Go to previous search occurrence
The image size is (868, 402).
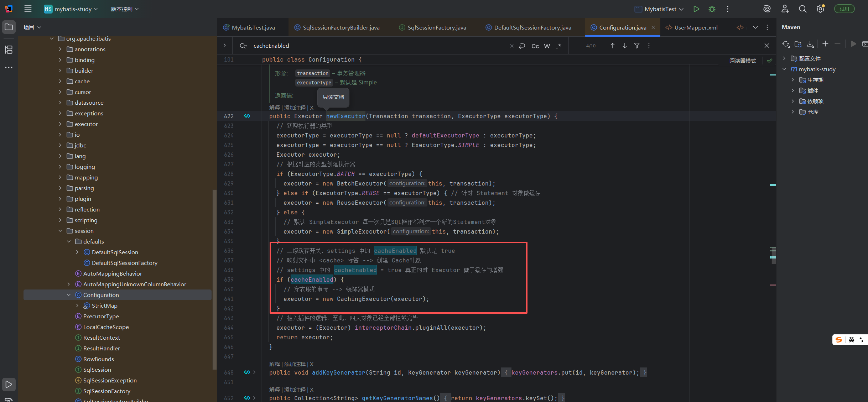(x=612, y=46)
